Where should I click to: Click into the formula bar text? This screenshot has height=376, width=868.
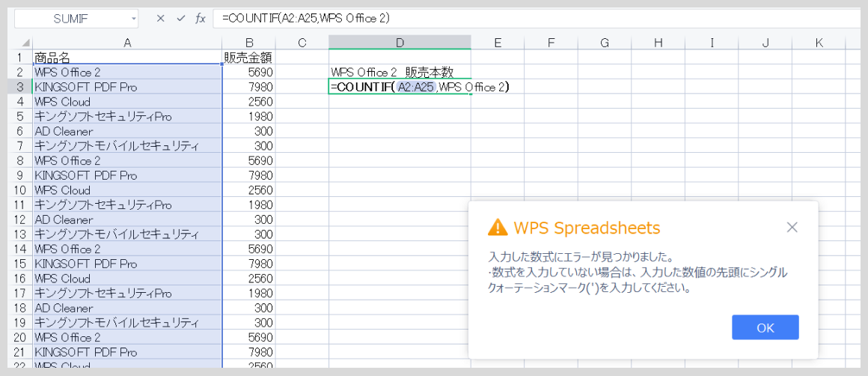pos(537,18)
